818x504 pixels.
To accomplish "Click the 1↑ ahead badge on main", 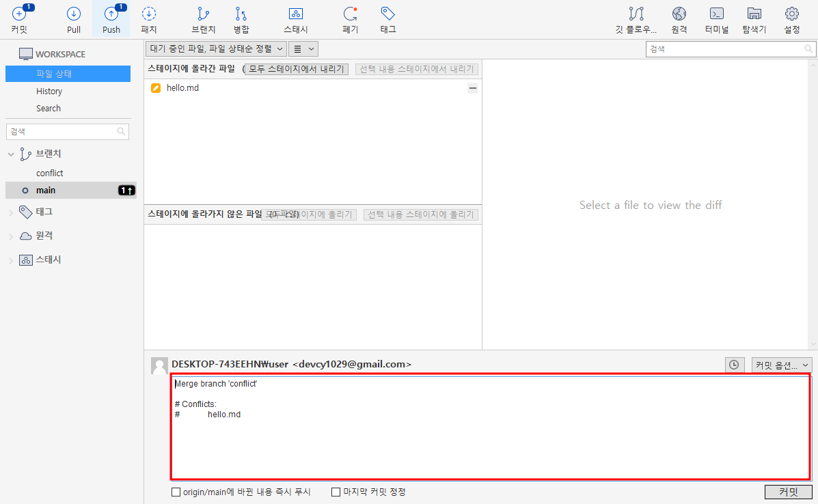I will pyautogui.click(x=126, y=191).
